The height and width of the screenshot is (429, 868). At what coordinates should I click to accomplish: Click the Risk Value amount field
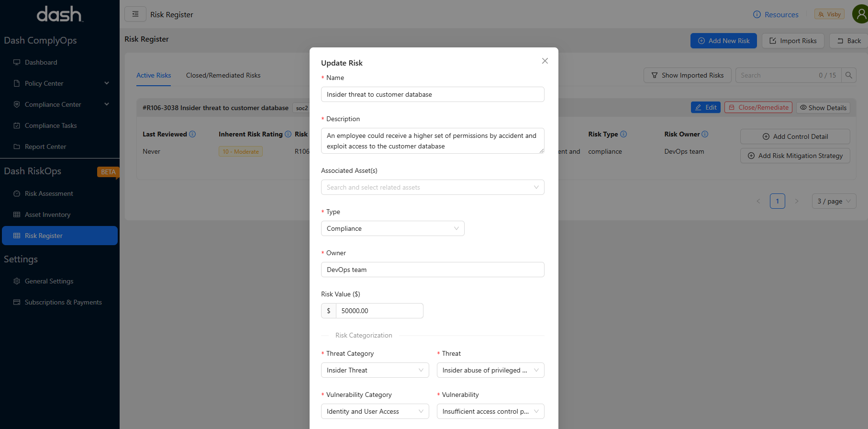point(379,311)
